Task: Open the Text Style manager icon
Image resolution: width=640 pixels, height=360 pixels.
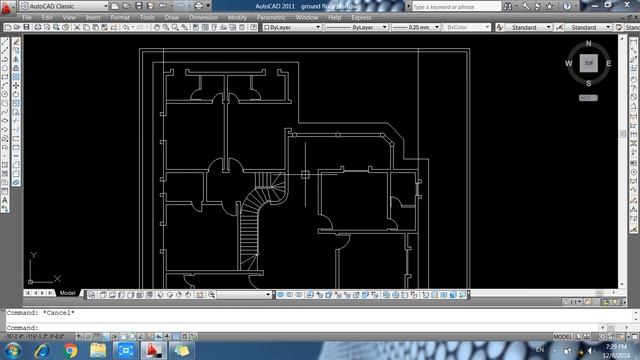Action: 500,27
